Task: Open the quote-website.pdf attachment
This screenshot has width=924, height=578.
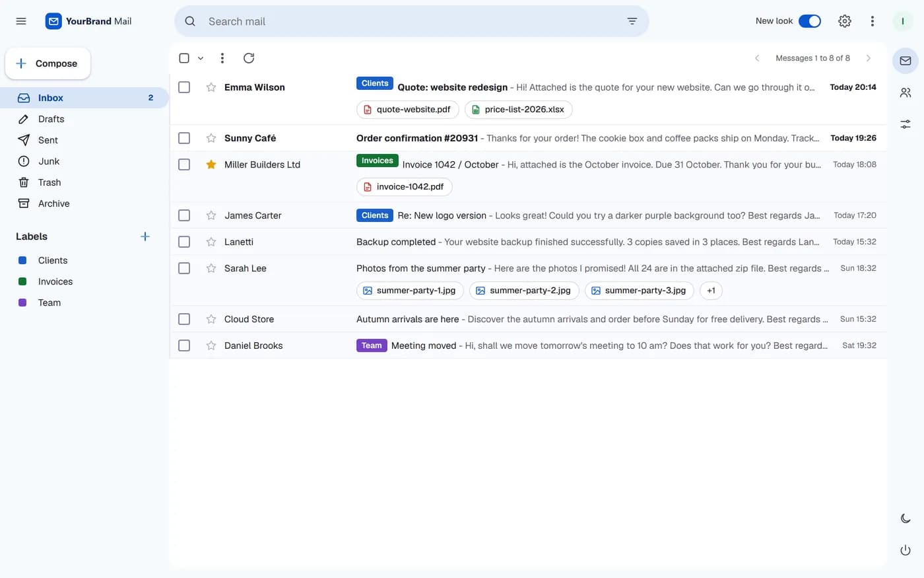Action: (x=408, y=110)
